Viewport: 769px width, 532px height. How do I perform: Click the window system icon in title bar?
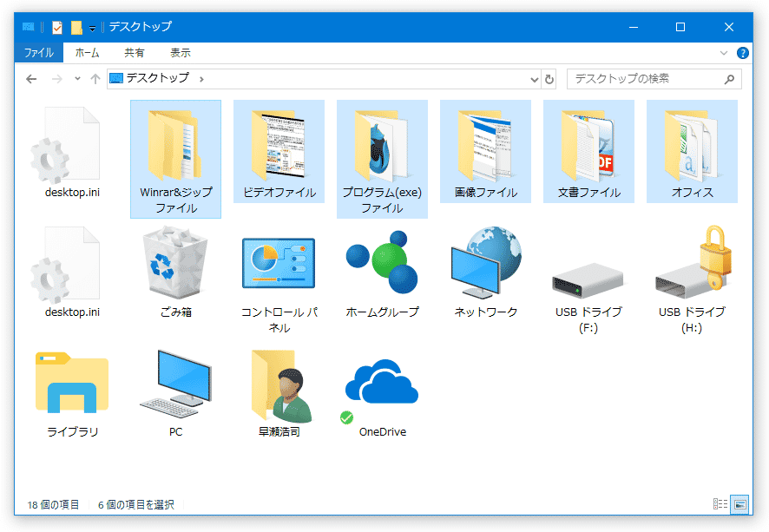click(29, 27)
